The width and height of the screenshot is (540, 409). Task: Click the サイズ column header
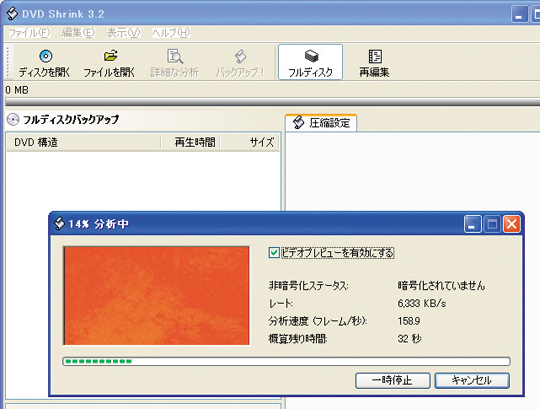click(x=250, y=142)
